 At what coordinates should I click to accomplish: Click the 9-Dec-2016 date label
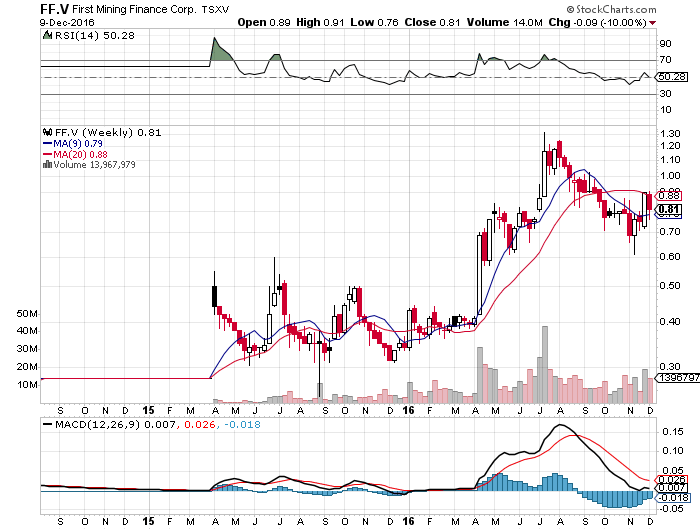click(67, 22)
